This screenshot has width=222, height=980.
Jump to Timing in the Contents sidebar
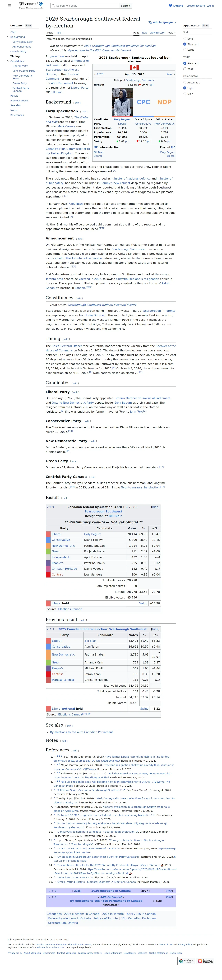15,56
